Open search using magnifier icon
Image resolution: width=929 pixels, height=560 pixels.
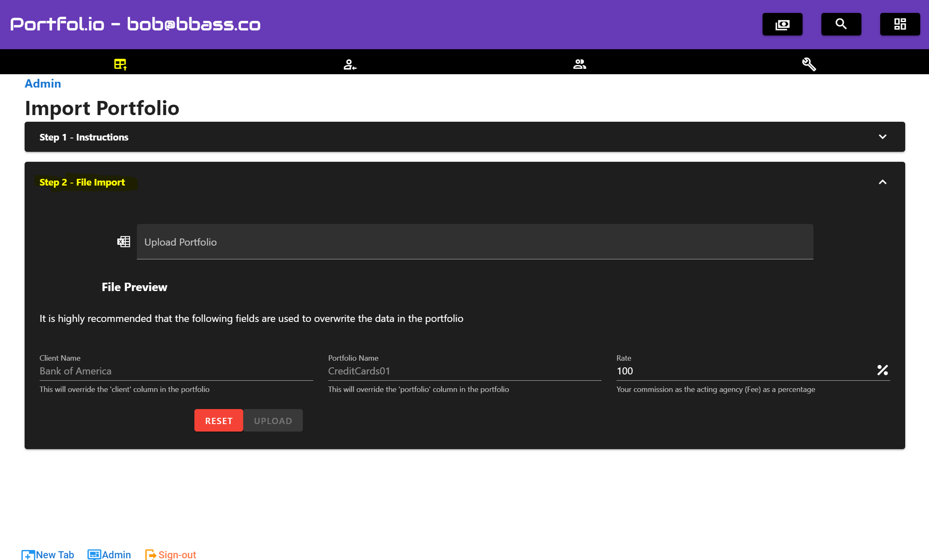click(x=841, y=24)
